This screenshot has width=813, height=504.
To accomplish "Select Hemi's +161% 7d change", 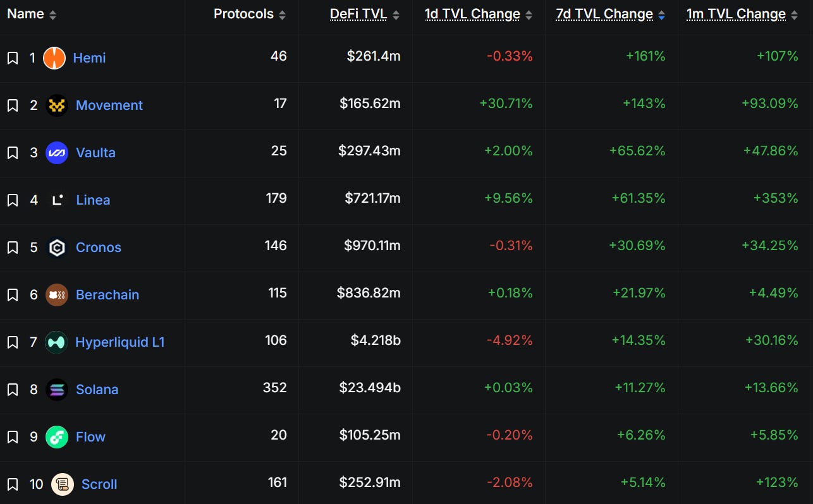I will pos(645,56).
